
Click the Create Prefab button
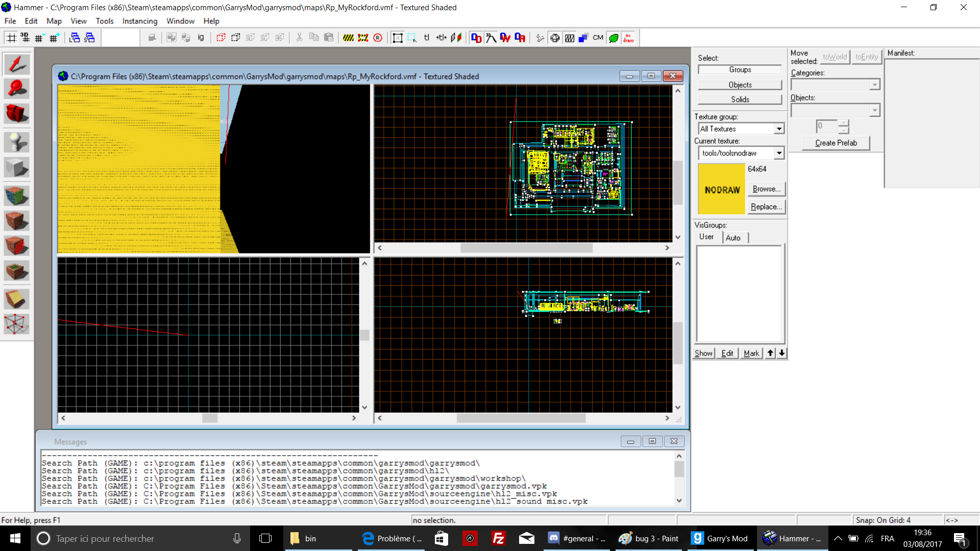[836, 143]
